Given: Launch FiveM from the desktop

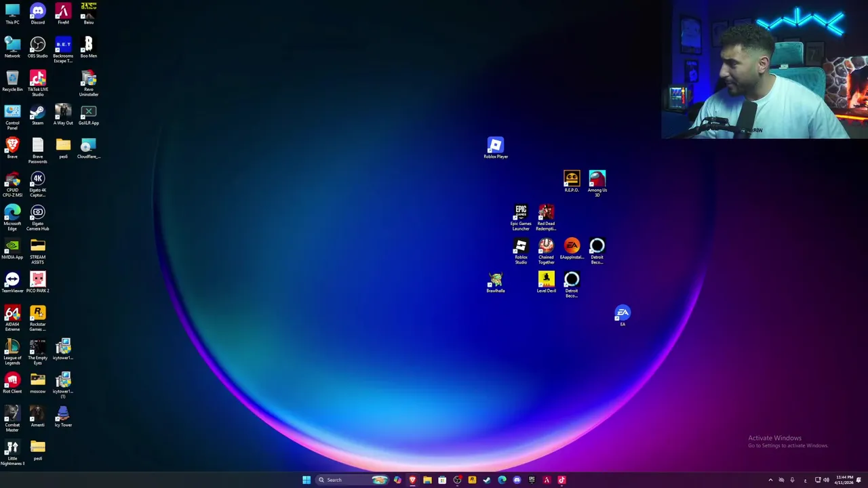Looking at the screenshot, I should (63, 14).
